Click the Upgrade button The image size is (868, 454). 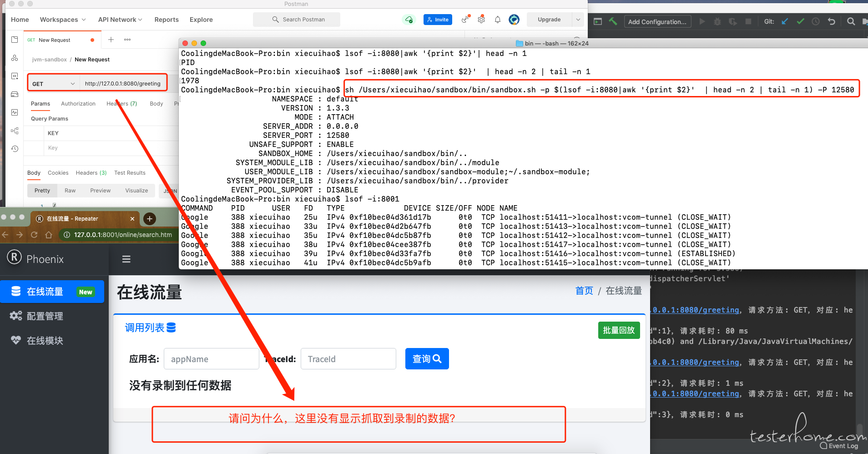point(549,20)
